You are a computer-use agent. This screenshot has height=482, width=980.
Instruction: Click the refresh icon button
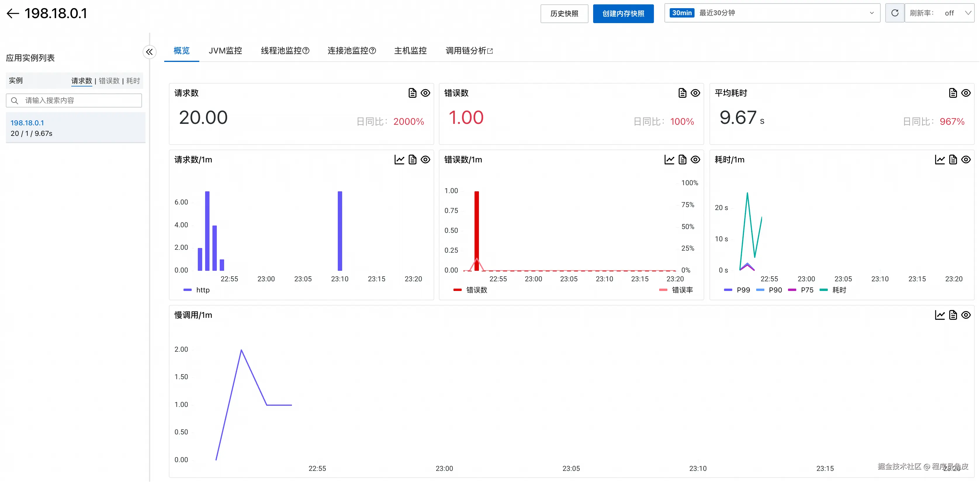coord(894,13)
